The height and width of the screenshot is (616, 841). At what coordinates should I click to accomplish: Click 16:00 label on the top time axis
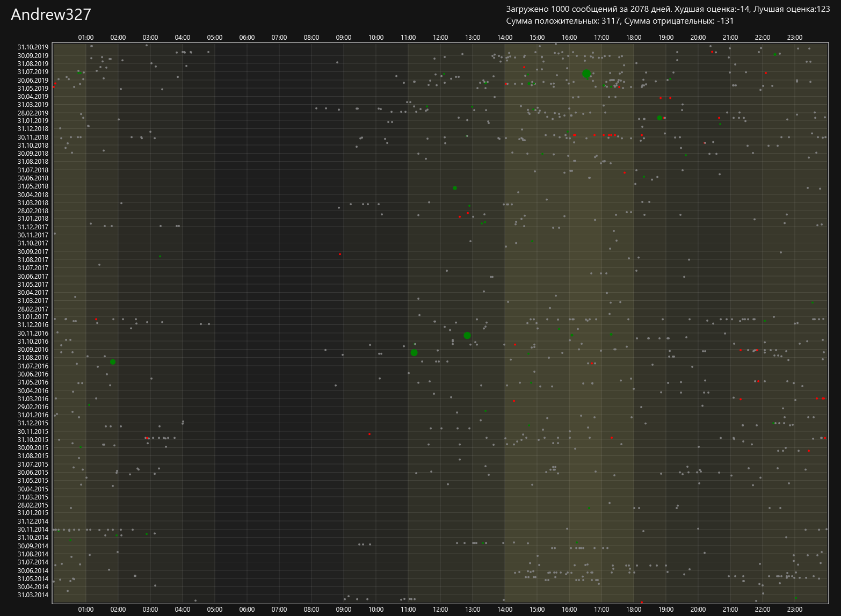[x=569, y=38]
